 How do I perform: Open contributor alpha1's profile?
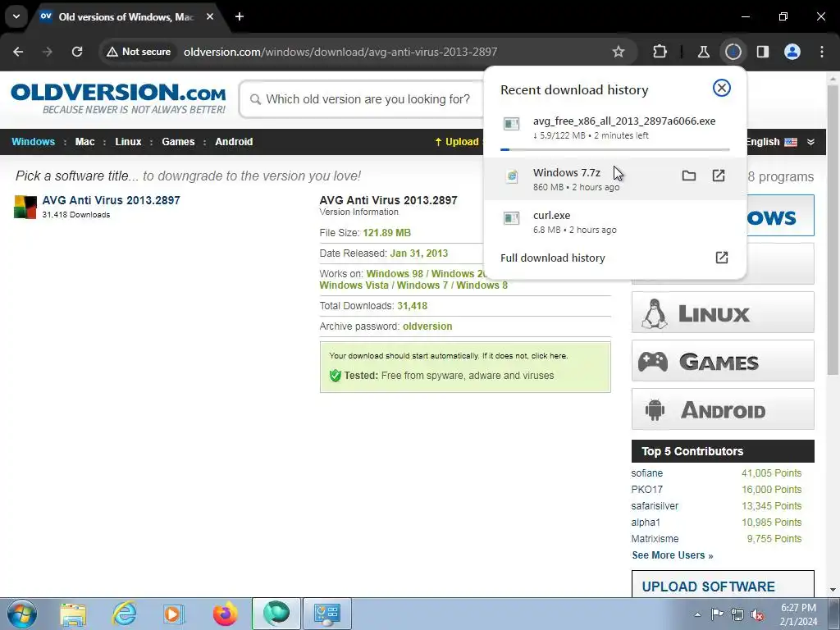646,523
